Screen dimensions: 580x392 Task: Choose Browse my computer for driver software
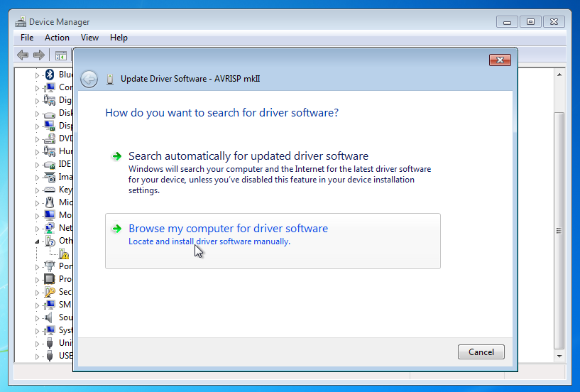[228, 229]
